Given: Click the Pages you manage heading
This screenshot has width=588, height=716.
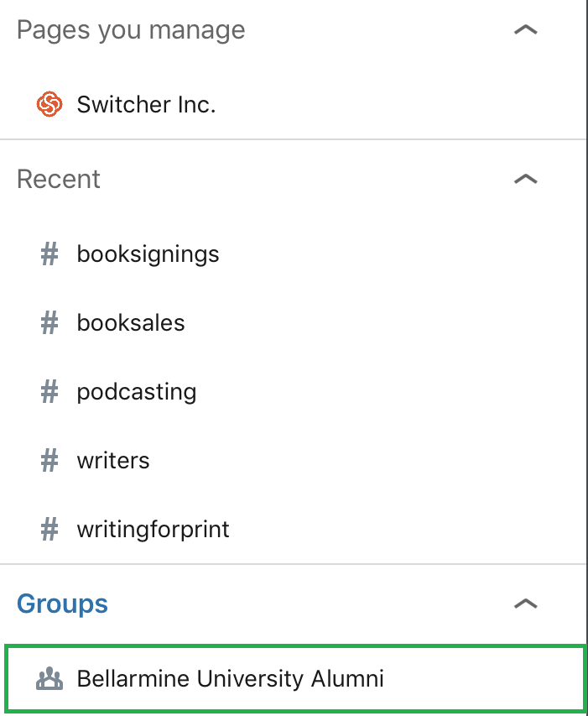Looking at the screenshot, I should [131, 30].
